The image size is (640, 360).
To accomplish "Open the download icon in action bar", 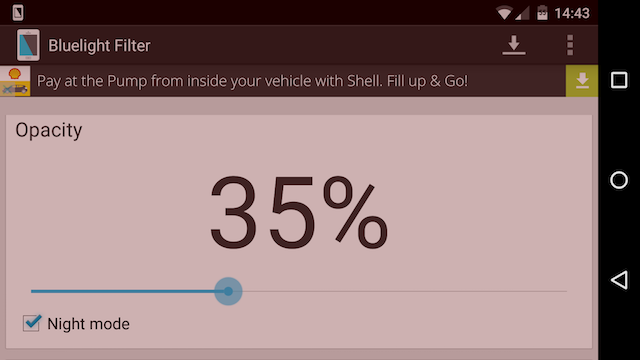I will coord(513,45).
